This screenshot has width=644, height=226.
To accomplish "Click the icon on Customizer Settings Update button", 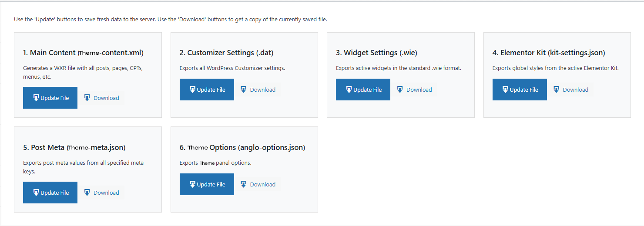I will (192, 90).
